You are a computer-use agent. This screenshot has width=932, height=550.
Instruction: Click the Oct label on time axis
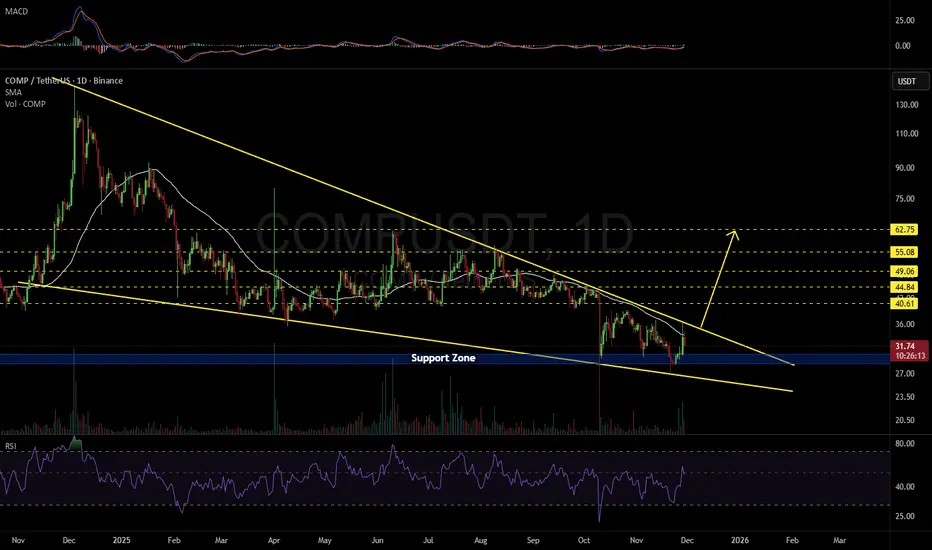click(x=584, y=540)
